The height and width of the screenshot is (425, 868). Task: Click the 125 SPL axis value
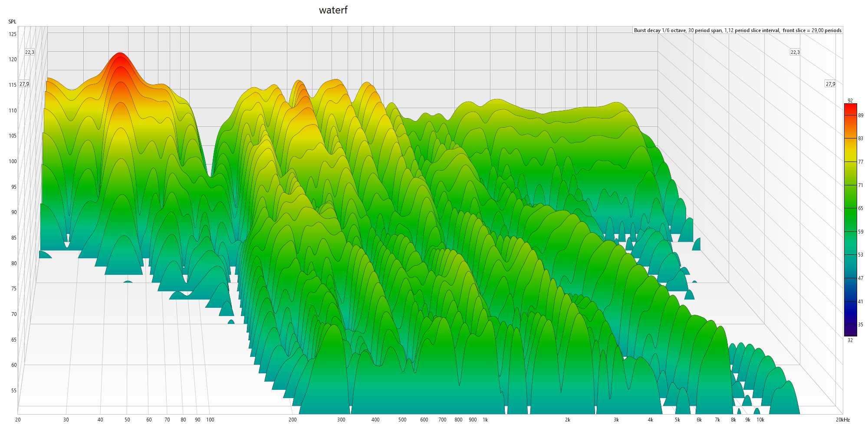[13, 34]
